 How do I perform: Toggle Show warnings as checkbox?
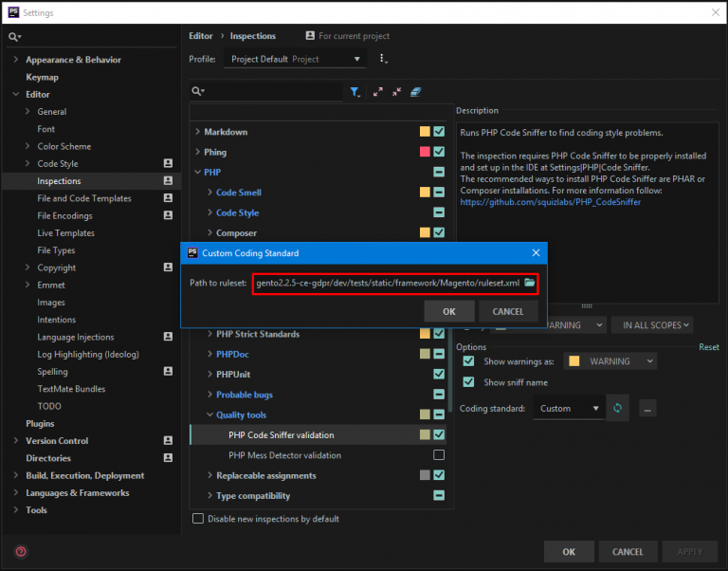468,361
